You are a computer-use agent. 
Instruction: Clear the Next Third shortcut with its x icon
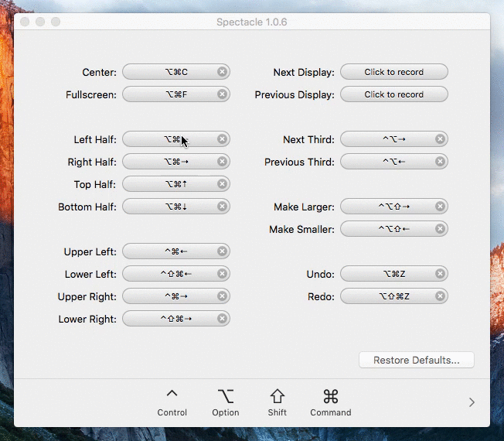[x=440, y=139]
